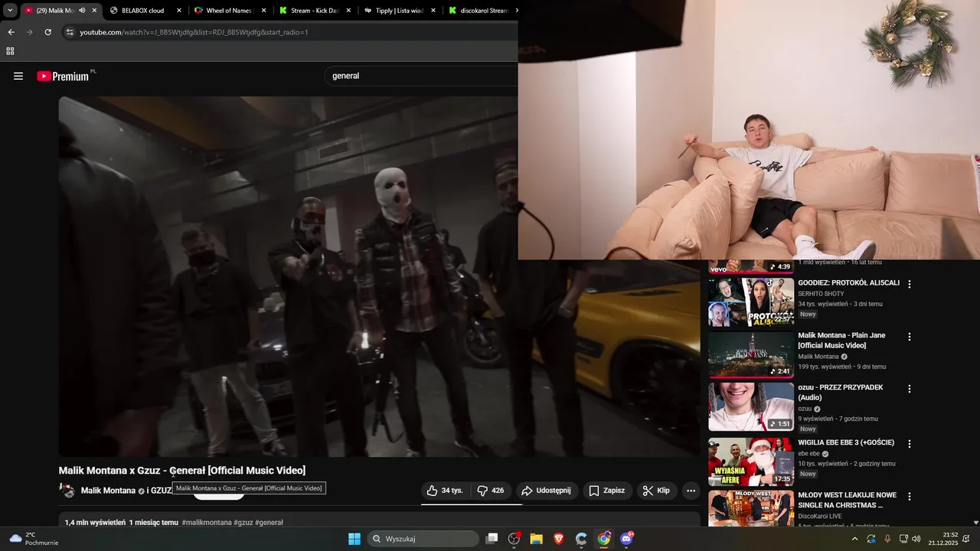Viewport: 980px width, 551px height.
Task: Create a clip with Klip button
Action: [656, 491]
